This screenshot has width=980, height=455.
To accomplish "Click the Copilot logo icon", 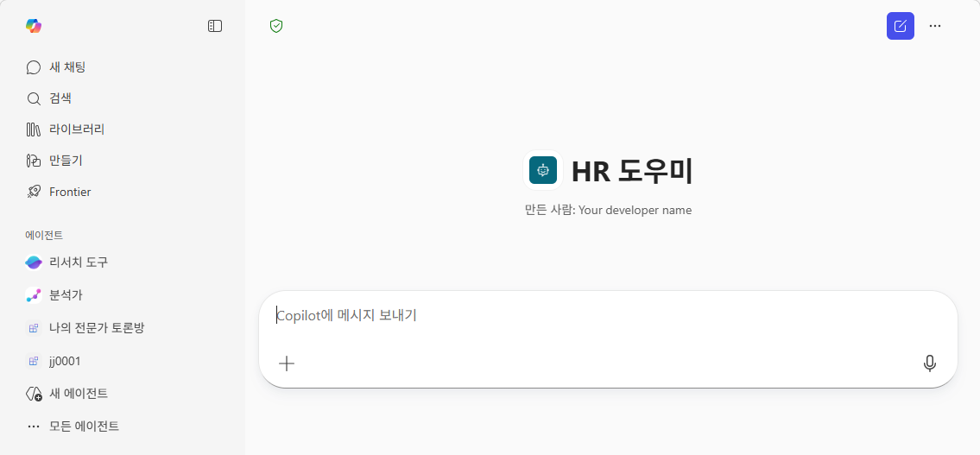I will tap(34, 26).
